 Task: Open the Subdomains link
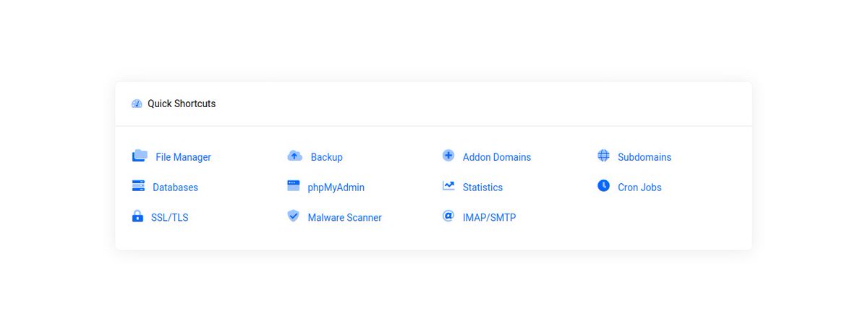coord(644,157)
